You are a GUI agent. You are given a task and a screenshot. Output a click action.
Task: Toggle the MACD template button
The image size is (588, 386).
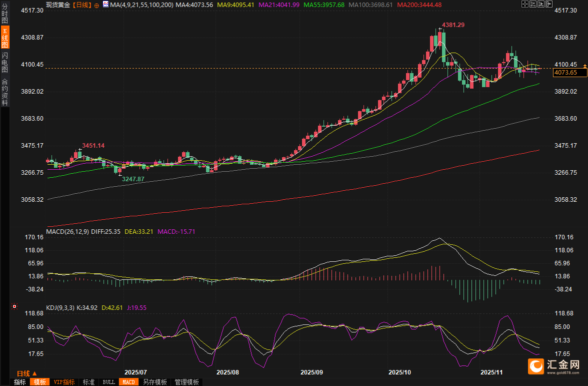coord(128,382)
